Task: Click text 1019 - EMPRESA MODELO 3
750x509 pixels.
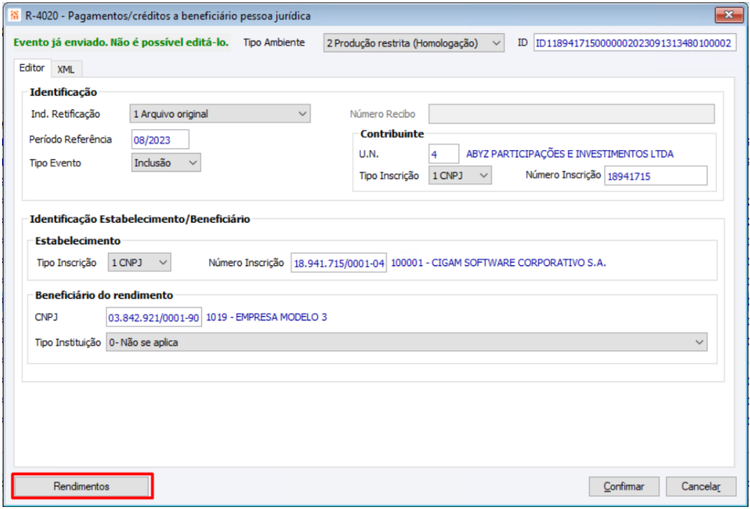Action: [266, 317]
